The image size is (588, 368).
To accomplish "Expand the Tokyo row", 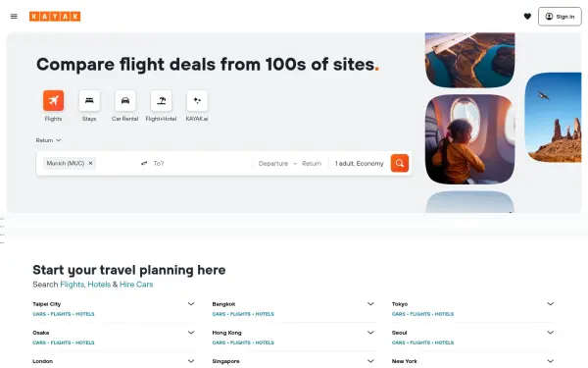I will tap(550, 304).
